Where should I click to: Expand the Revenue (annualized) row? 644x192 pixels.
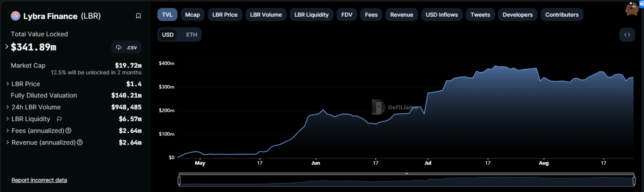coord(8,142)
